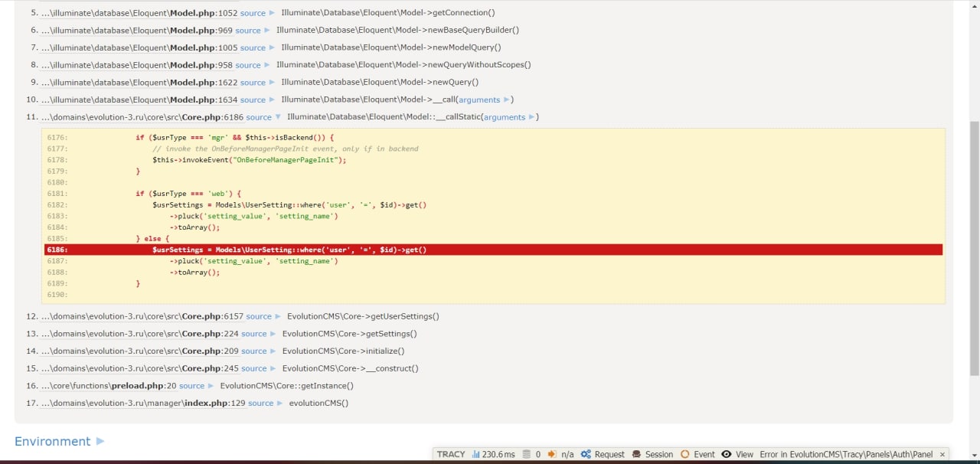Open file link Core.php:6186

click(142, 117)
